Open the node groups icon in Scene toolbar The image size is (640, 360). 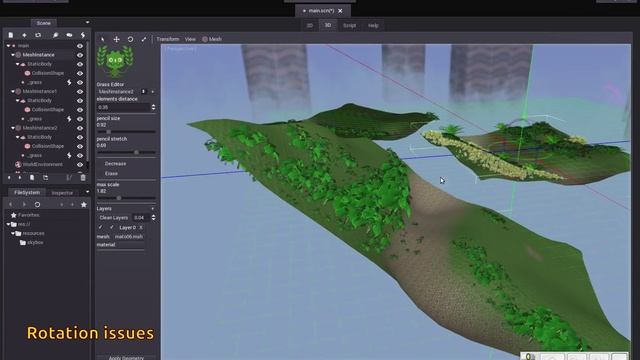tap(69, 35)
